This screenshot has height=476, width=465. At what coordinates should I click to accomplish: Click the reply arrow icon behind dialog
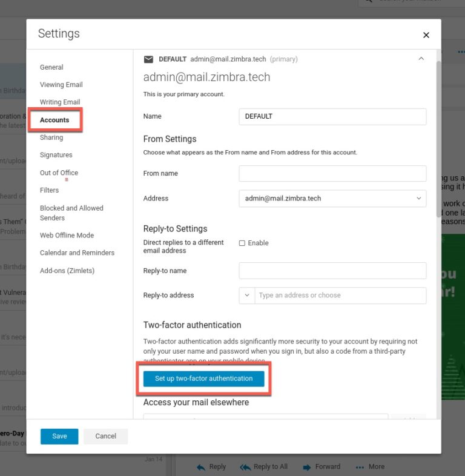pos(201,467)
